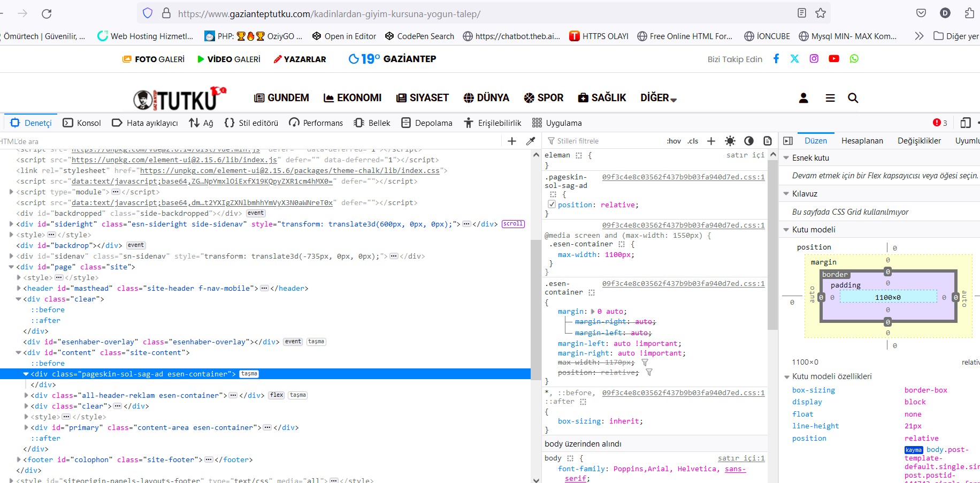Open the SPOR news category

[543, 97]
